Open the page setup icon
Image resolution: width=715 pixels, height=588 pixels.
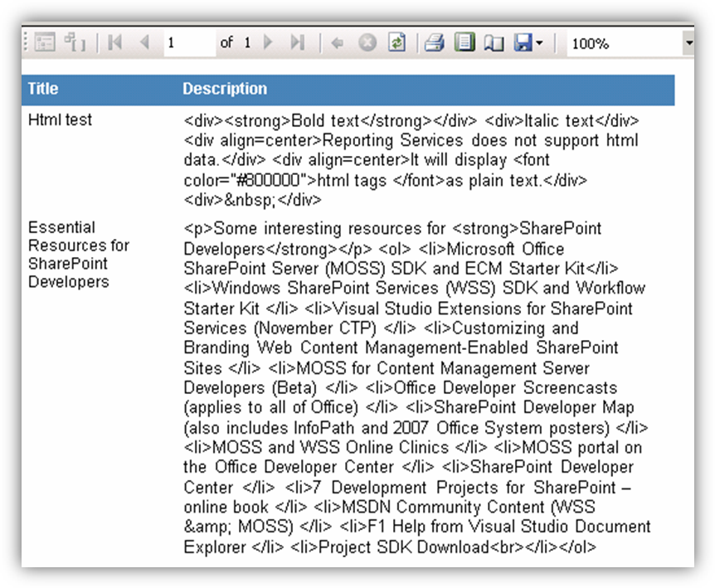(494, 43)
